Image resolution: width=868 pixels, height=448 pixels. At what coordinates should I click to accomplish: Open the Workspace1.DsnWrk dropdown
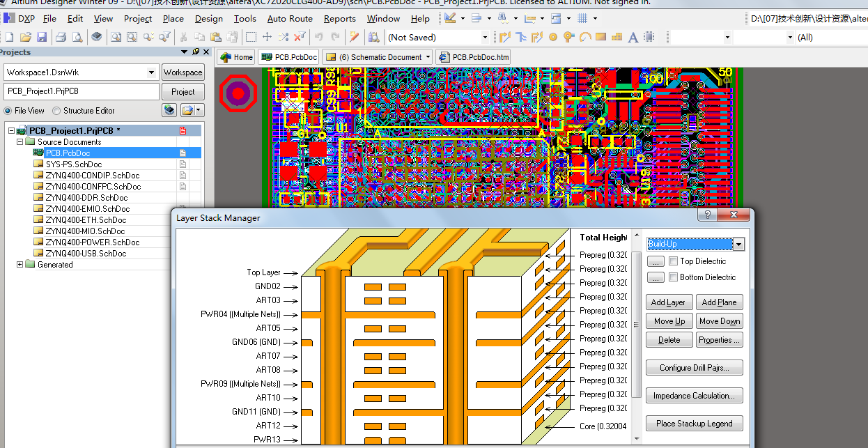click(152, 72)
